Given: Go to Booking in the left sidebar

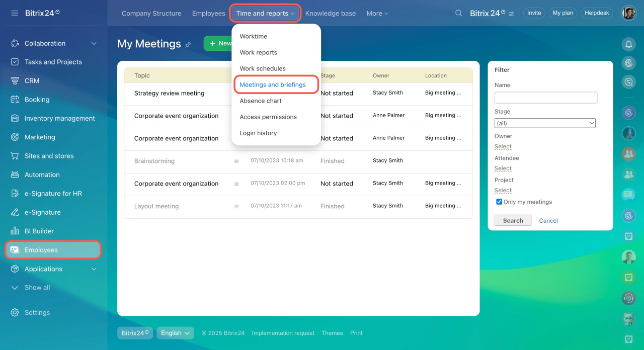Looking at the screenshot, I should [x=37, y=100].
